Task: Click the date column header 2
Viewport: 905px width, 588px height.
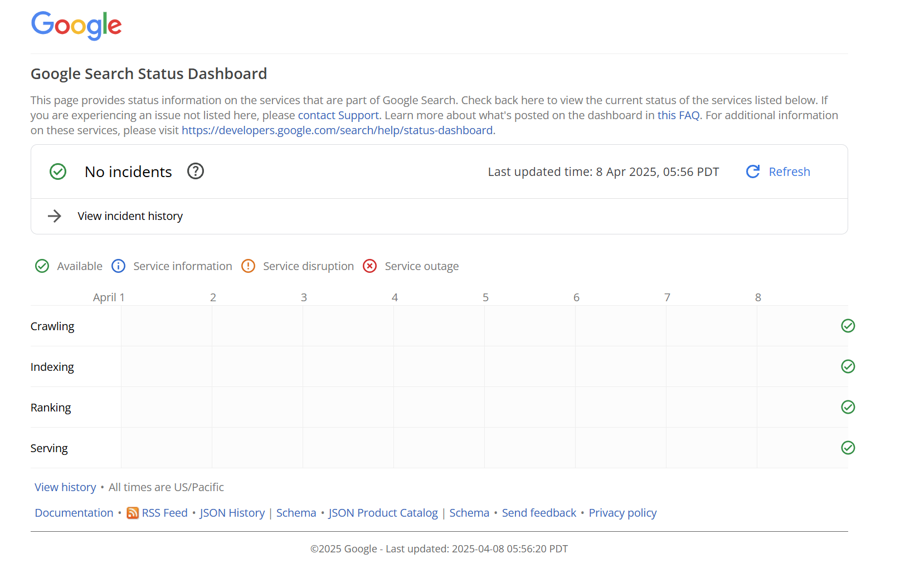Action: [x=213, y=297]
